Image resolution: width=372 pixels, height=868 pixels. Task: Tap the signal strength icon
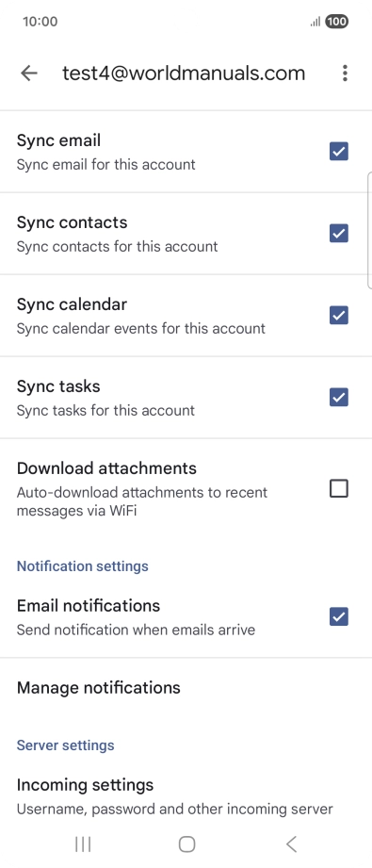315,22
